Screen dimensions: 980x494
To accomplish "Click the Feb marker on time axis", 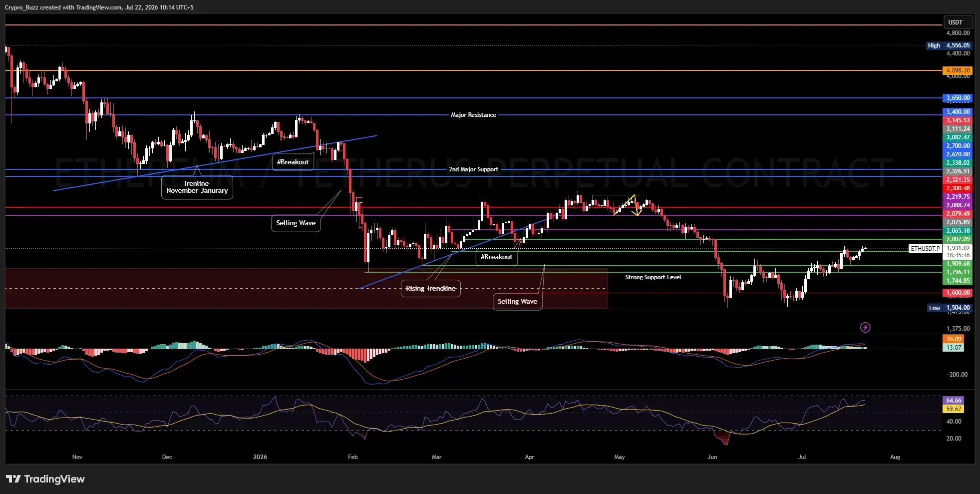I will (353, 457).
